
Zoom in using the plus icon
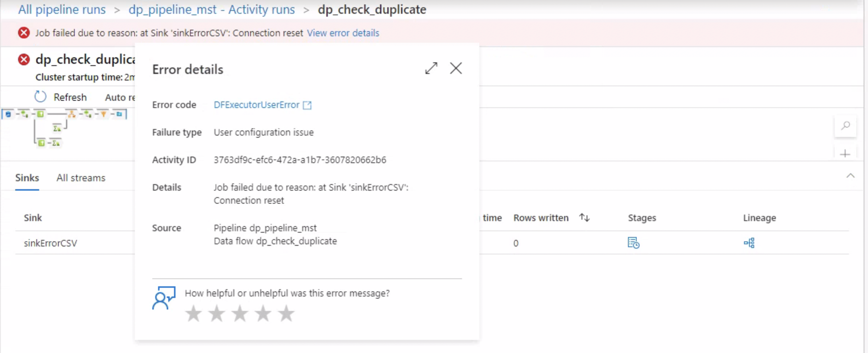pyautogui.click(x=845, y=154)
